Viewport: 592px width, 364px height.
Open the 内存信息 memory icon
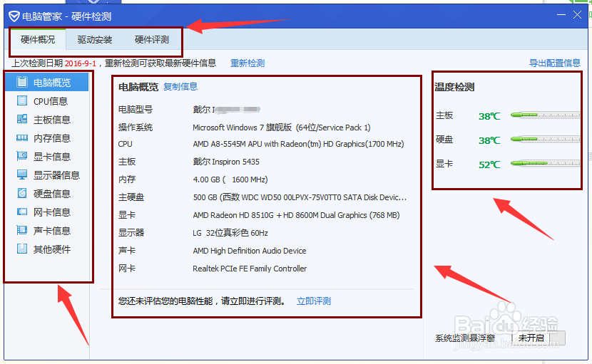[x=22, y=137]
